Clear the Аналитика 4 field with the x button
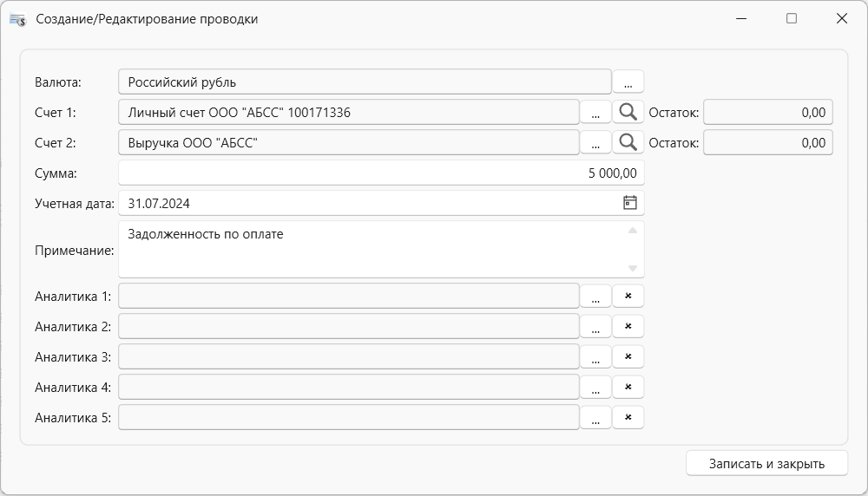This screenshot has height=496, width=868. click(628, 387)
